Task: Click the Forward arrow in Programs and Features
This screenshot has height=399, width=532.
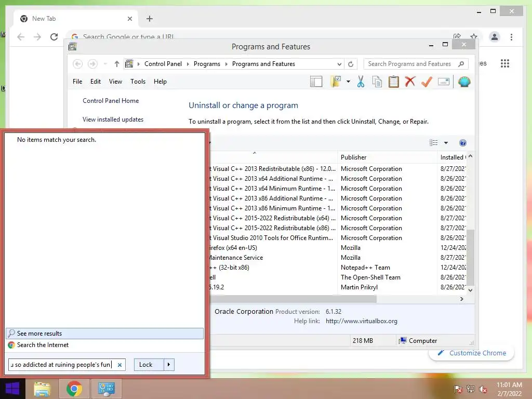Action: click(92, 64)
